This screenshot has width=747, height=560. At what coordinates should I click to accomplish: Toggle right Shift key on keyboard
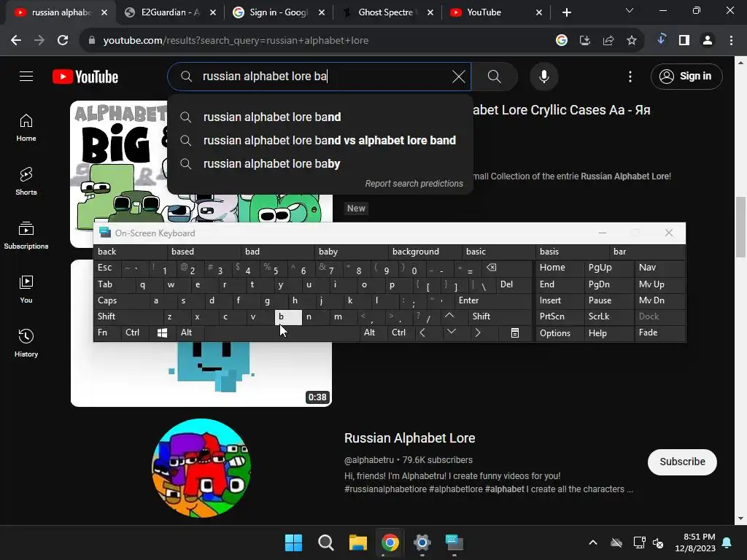pyautogui.click(x=500, y=316)
